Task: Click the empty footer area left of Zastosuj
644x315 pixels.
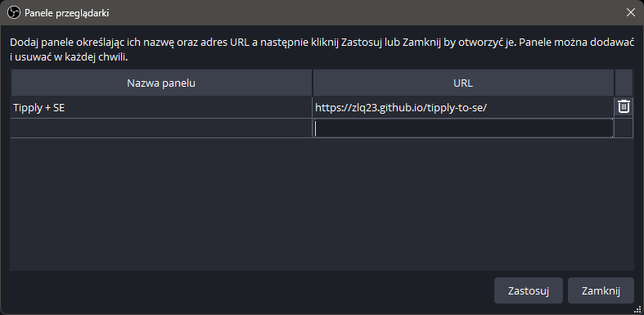Action: click(250, 290)
